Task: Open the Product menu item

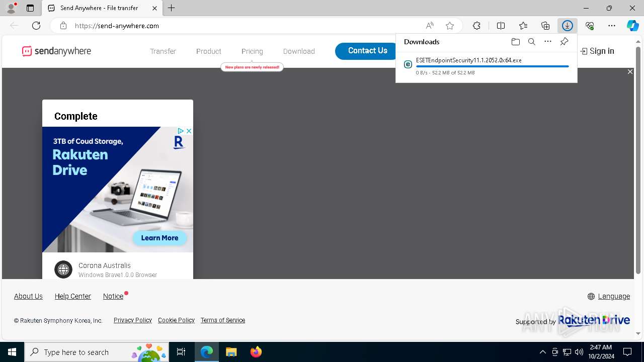Action: click(x=209, y=51)
